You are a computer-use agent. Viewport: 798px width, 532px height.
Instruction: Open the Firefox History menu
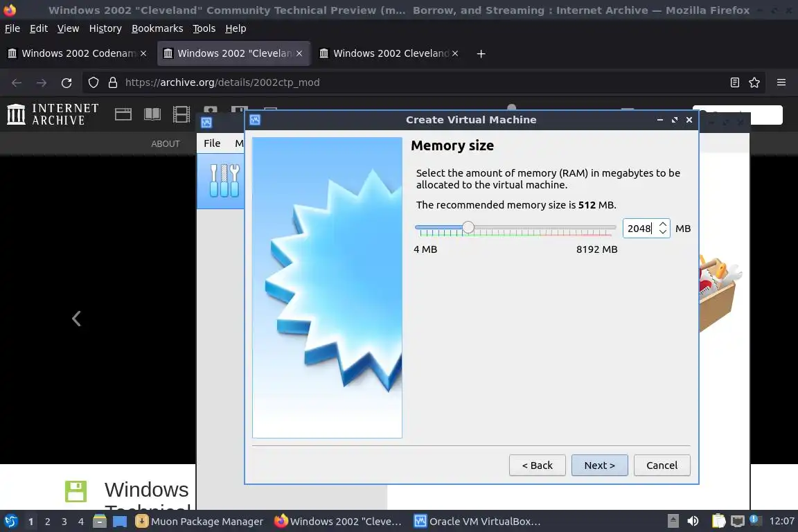tap(105, 28)
